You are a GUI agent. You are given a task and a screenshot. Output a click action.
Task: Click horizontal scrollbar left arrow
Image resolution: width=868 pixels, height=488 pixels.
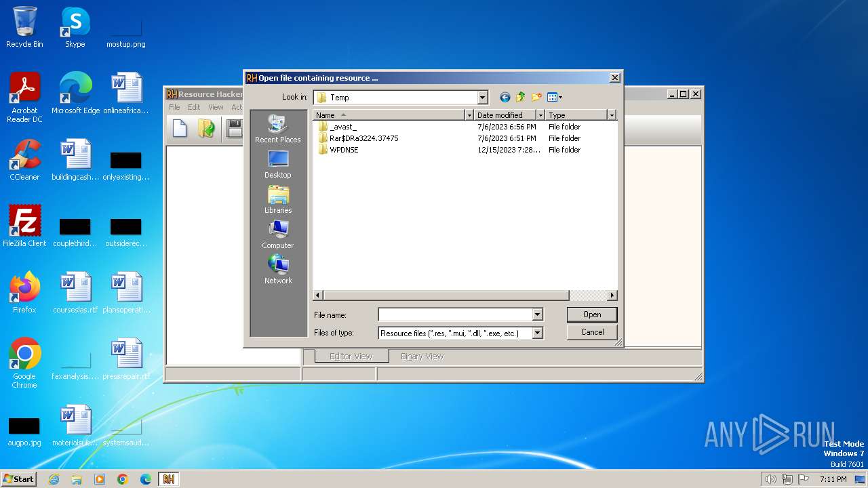click(x=318, y=296)
